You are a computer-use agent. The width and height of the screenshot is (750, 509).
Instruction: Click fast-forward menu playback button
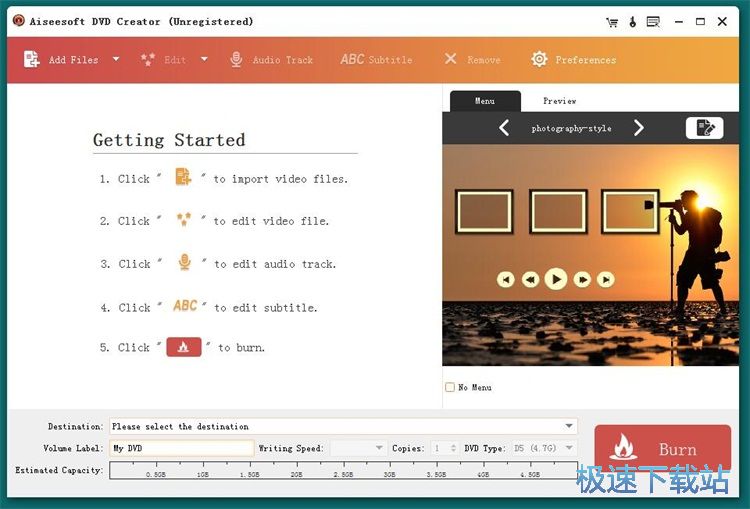582,279
